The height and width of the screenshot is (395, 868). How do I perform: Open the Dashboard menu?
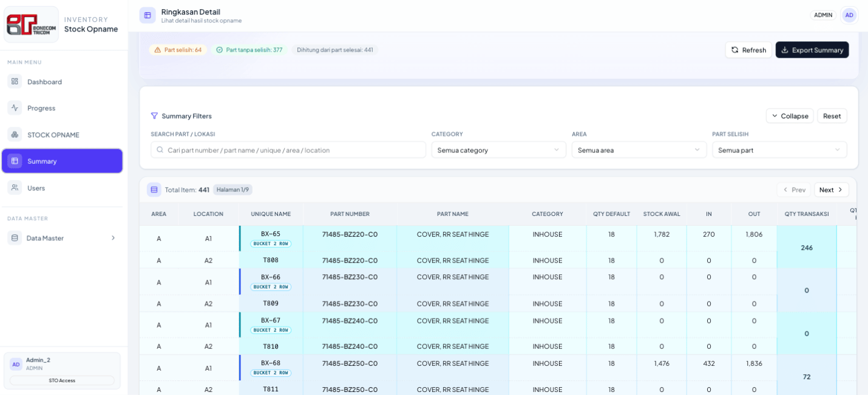[x=62, y=81]
